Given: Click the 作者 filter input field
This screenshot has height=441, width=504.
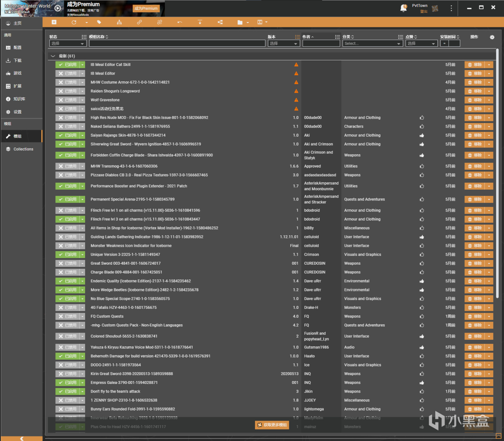Looking at the screenshot, I should [321, 43].
